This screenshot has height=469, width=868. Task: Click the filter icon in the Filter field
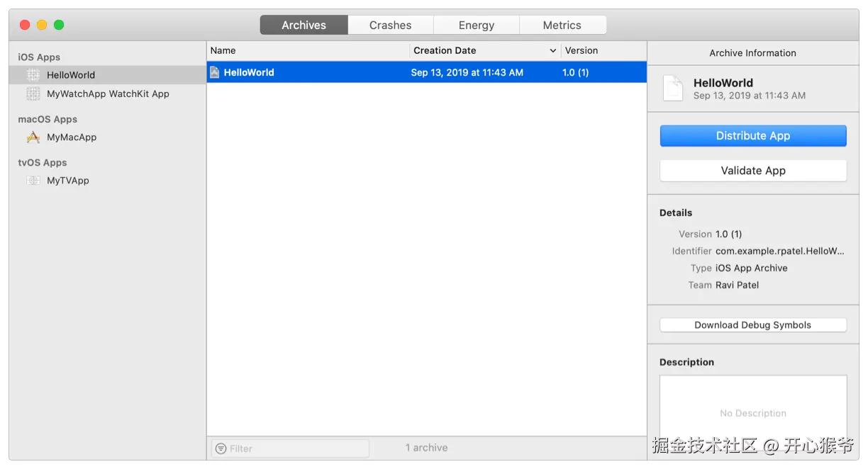(x=221, y=448)
